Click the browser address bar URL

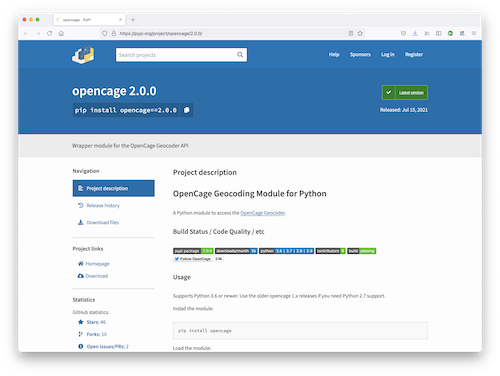coord(161,33)
